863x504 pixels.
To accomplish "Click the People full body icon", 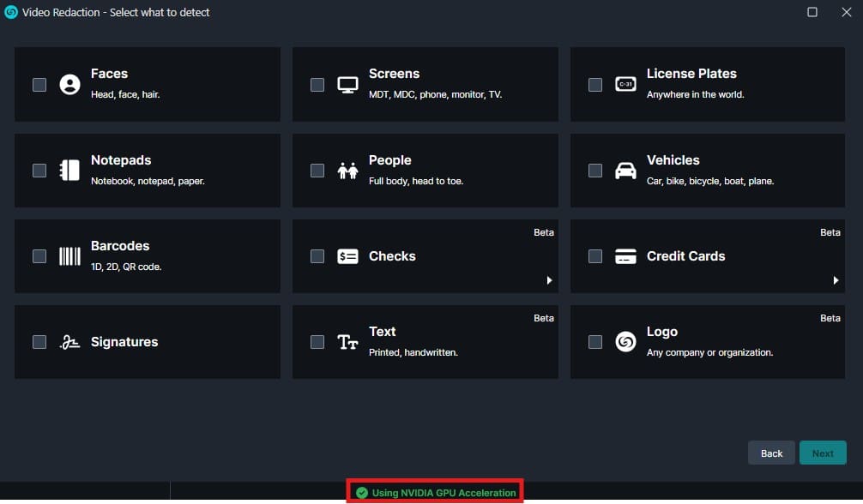I will click(347, 171).
